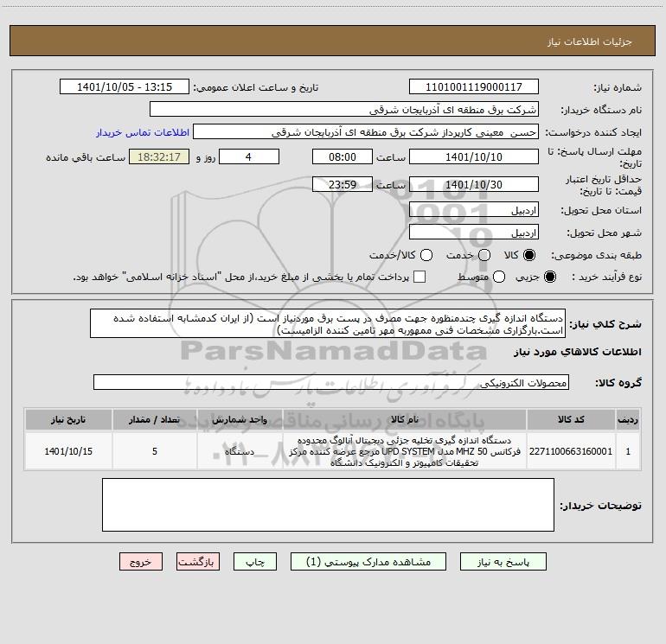The image size is (666, 644).
Task: Click the request creator name field
Action: pyautogui.click(x=366, y=132)
